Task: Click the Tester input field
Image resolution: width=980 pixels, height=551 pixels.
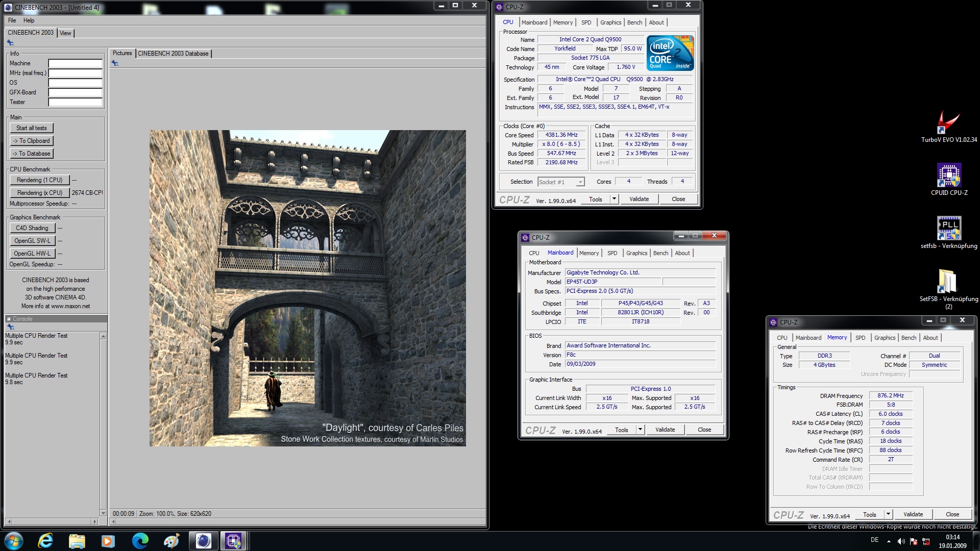Action: tap(76, 103)
